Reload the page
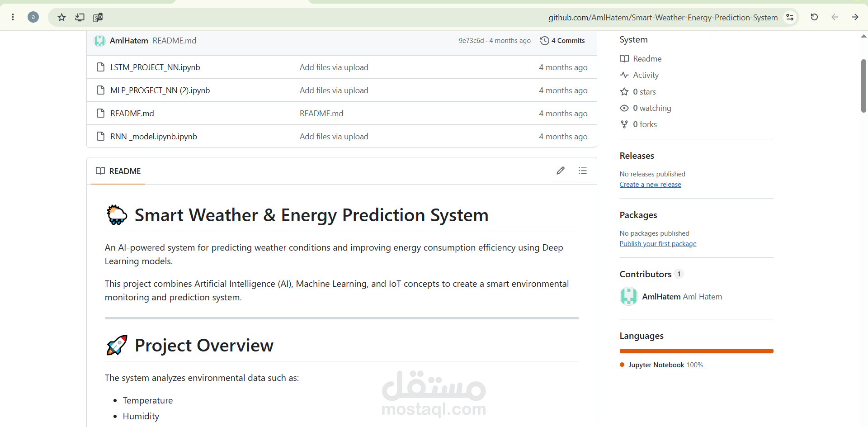The height and width of the screenshot is (427, 868). coord(814,17)
